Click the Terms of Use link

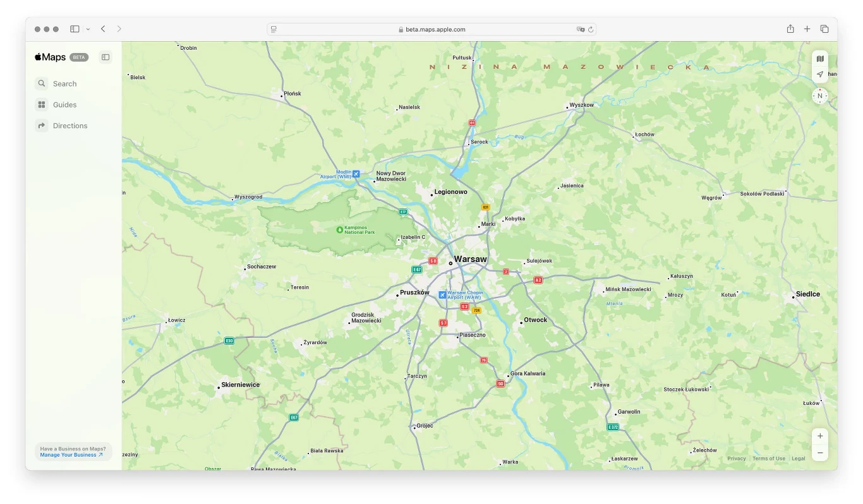768,459
